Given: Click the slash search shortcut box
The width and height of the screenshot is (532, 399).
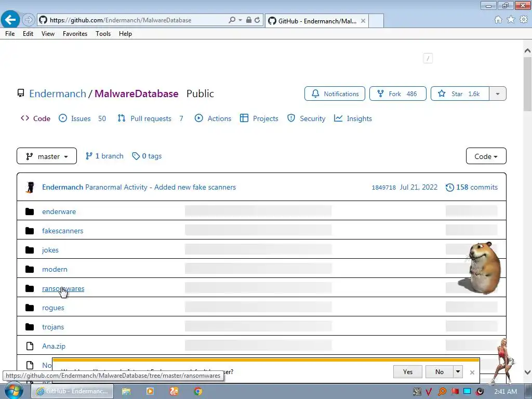Looking at the screenshot, I should pyautogui.click(x=428, y=58).
